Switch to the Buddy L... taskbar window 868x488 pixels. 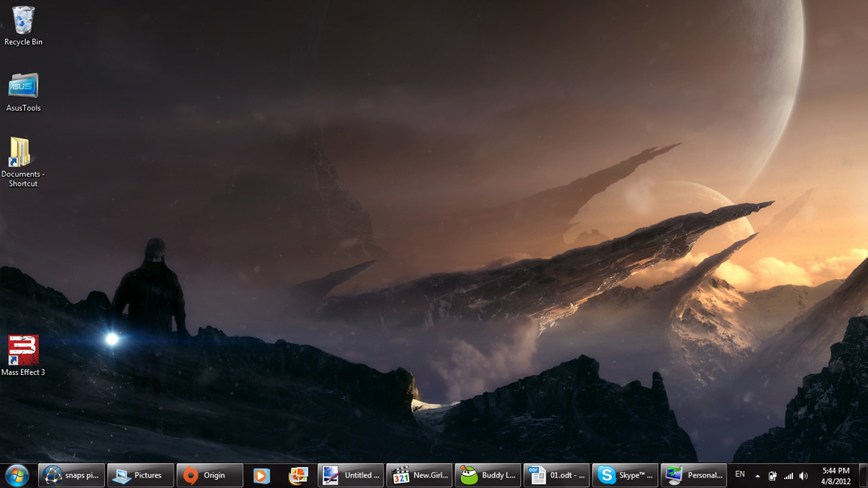pyautogui.click(x=487, y=476)
